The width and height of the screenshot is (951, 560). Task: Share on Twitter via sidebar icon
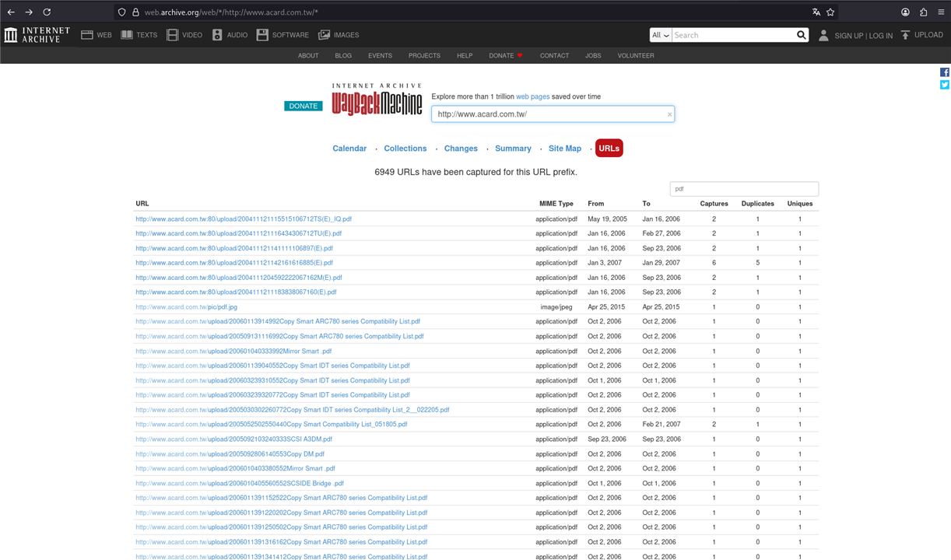tap(945, 85)
